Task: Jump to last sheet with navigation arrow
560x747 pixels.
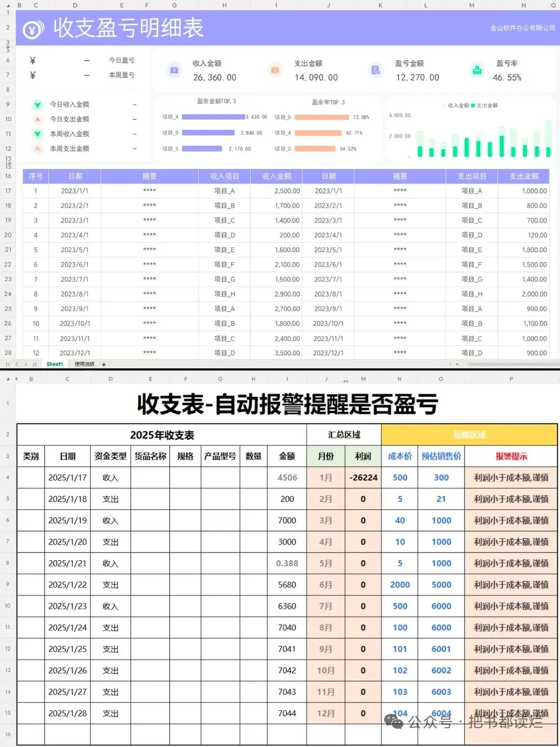Action: [x=34, y=364]
